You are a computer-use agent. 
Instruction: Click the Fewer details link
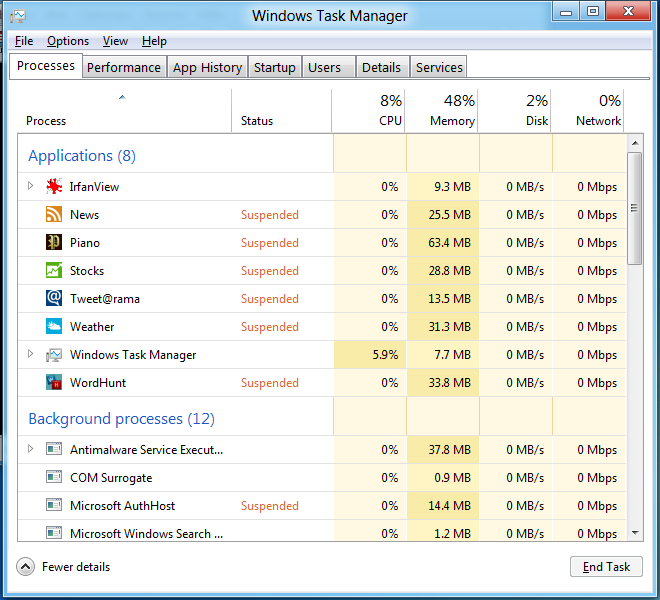pos(76,567)
